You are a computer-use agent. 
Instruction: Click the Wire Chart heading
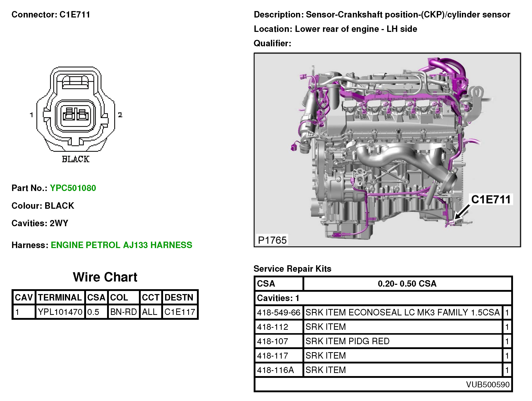(x=105, y=277)
